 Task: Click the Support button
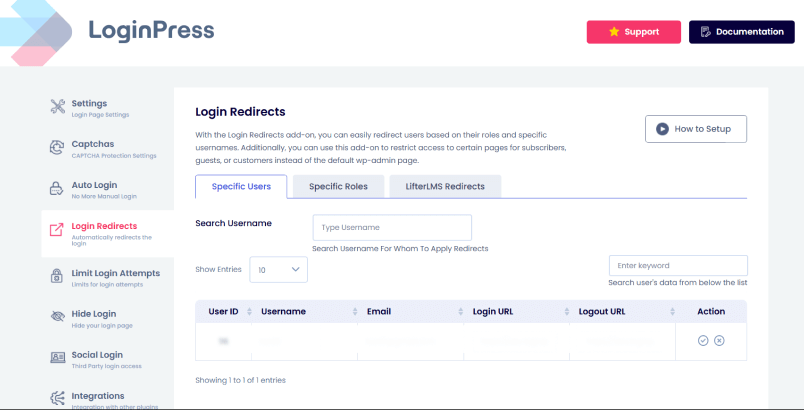(634, 32)
